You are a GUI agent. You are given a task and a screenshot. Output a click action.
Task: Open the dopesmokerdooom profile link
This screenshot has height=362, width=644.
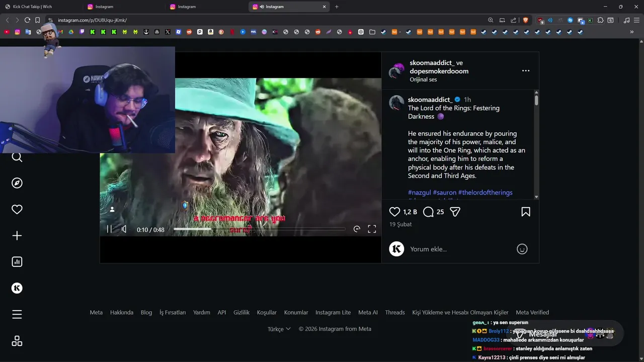(439, 71)
